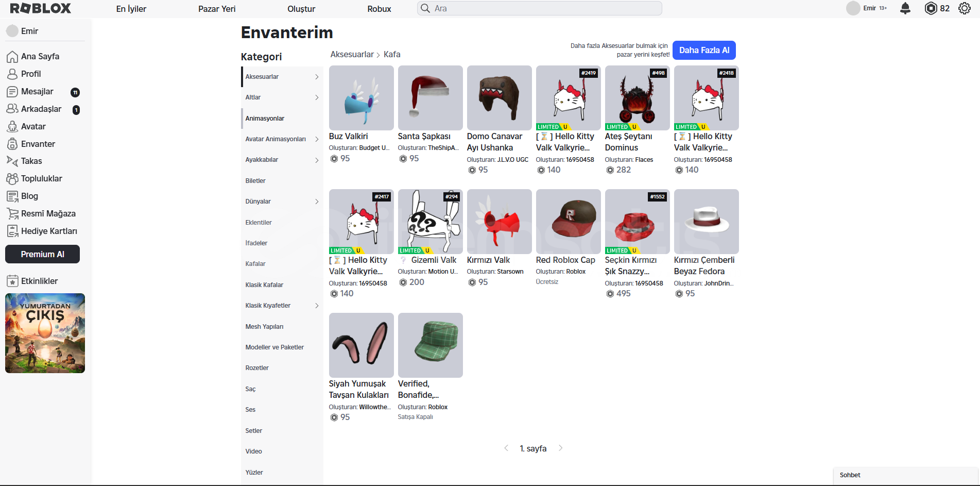Click the Ara search field

coord(540,8)
